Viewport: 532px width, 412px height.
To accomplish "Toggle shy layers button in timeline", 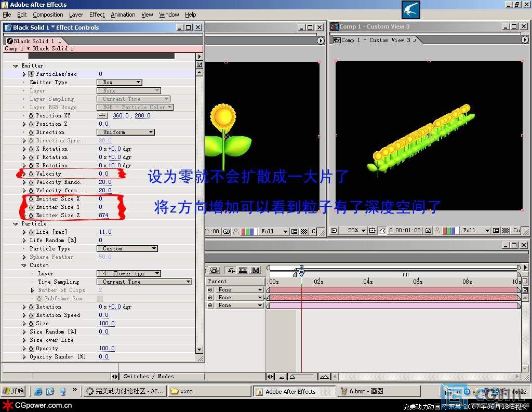I will 231,270.
